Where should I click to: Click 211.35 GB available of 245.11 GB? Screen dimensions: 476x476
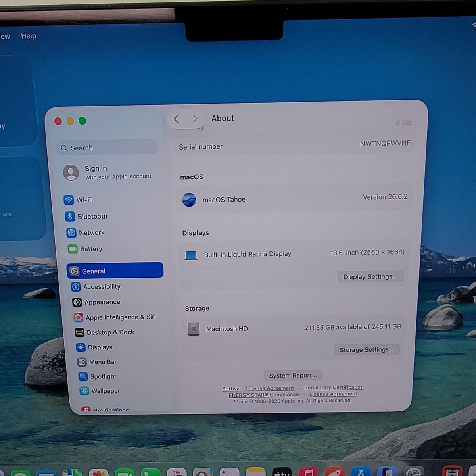pyautogui.click(x=353, y=327)
